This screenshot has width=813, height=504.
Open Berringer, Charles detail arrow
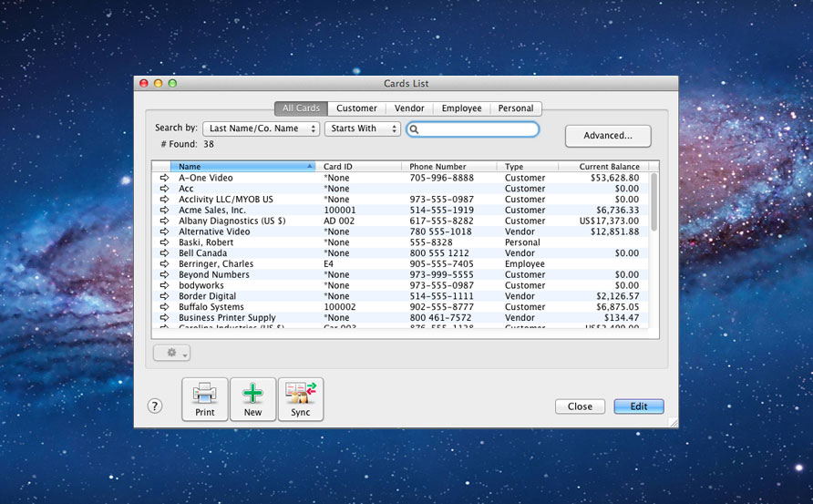pos(164,264)
